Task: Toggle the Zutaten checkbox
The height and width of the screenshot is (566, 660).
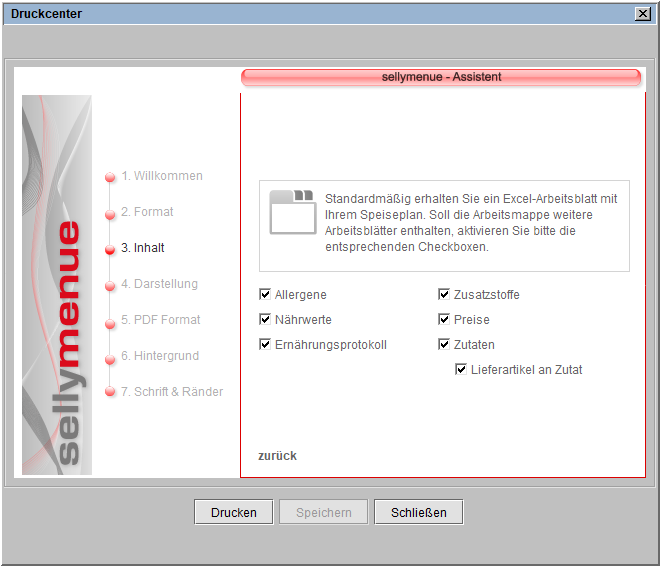Action: pyautogui.click(x=444, y=344)
